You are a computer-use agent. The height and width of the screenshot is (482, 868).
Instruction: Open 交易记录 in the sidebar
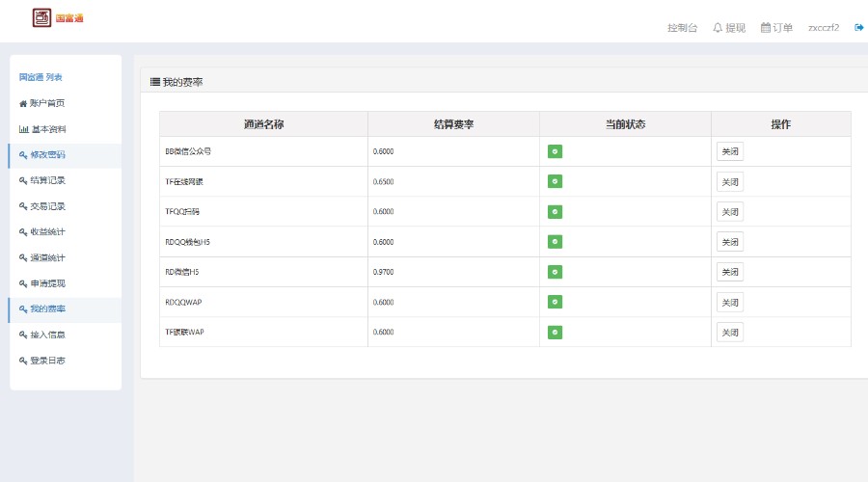click(x=47, y=206)
